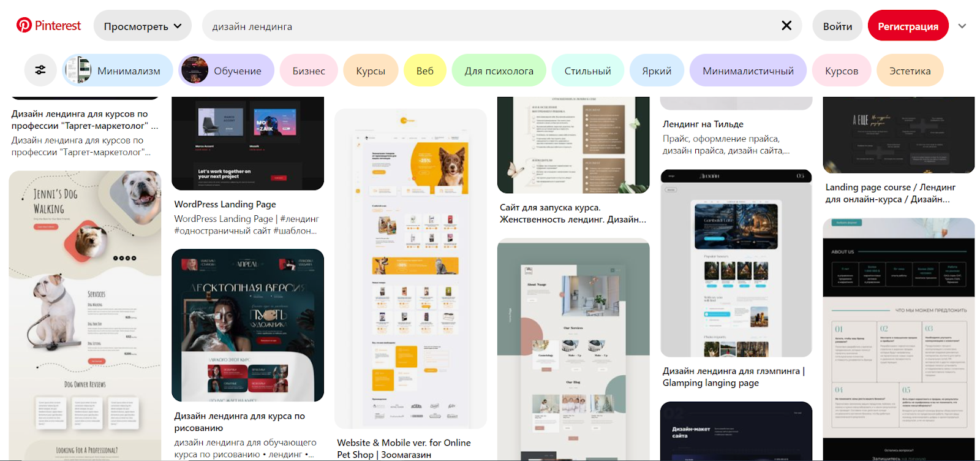Click the Лендинг на Тильде pin title

(703, 124)
